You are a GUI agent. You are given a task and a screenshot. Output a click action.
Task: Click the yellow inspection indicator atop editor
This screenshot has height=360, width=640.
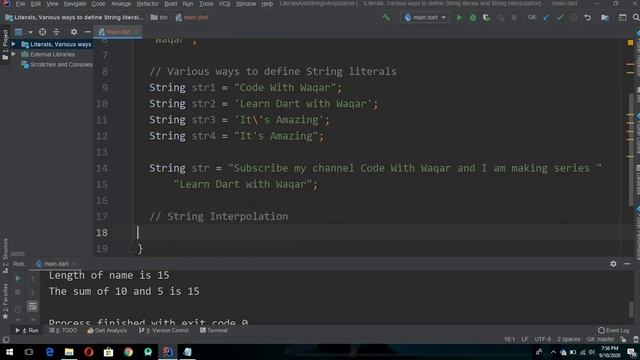click(x=630, y=42)
